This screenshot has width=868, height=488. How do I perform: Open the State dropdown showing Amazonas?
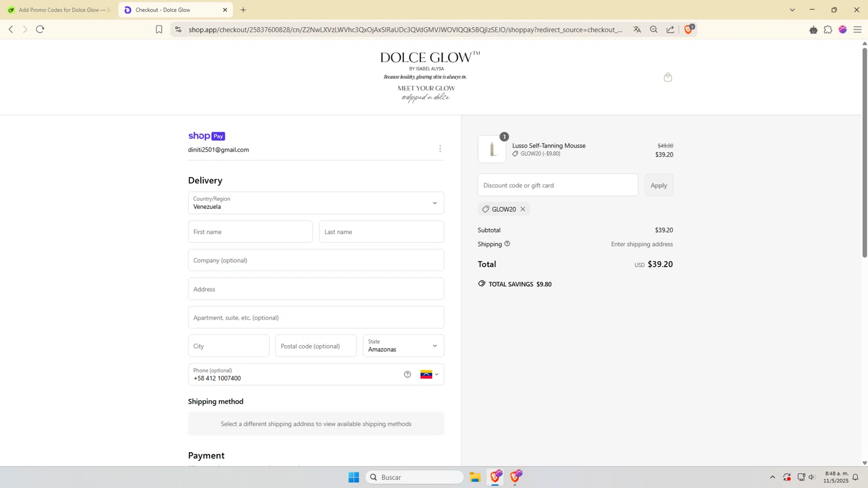(x=403, y=346)
